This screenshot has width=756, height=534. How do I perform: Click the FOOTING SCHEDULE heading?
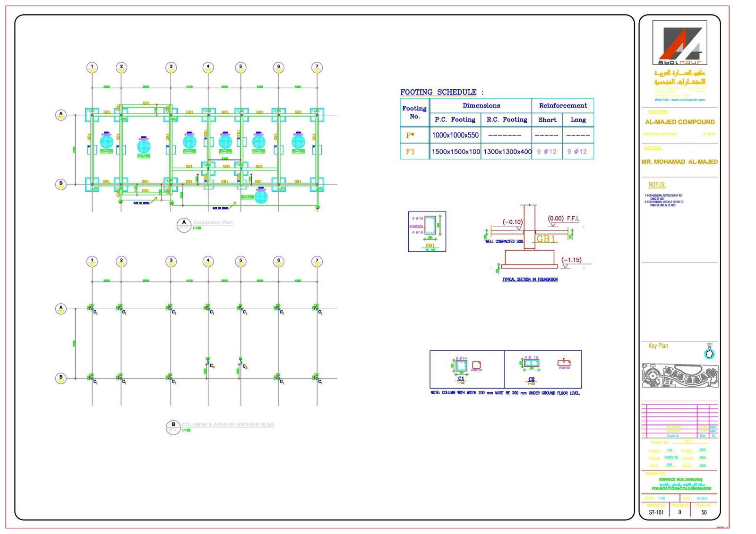click(438, 92)
